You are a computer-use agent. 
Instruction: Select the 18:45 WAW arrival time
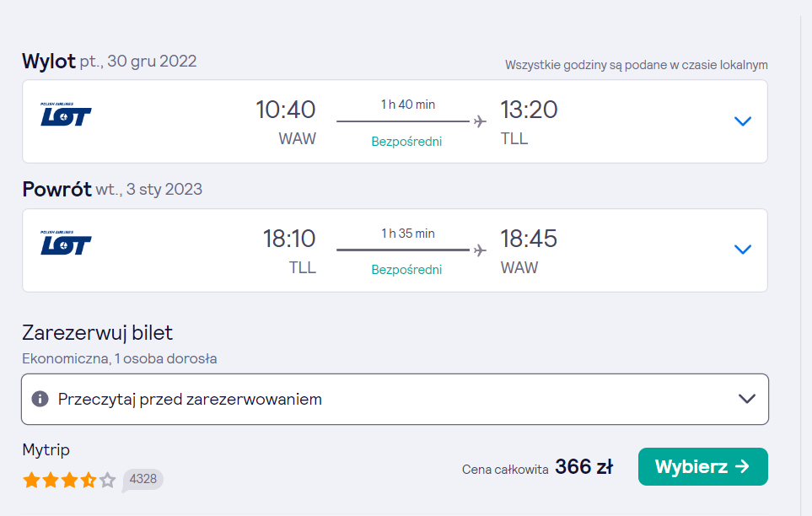pos(529,239)
